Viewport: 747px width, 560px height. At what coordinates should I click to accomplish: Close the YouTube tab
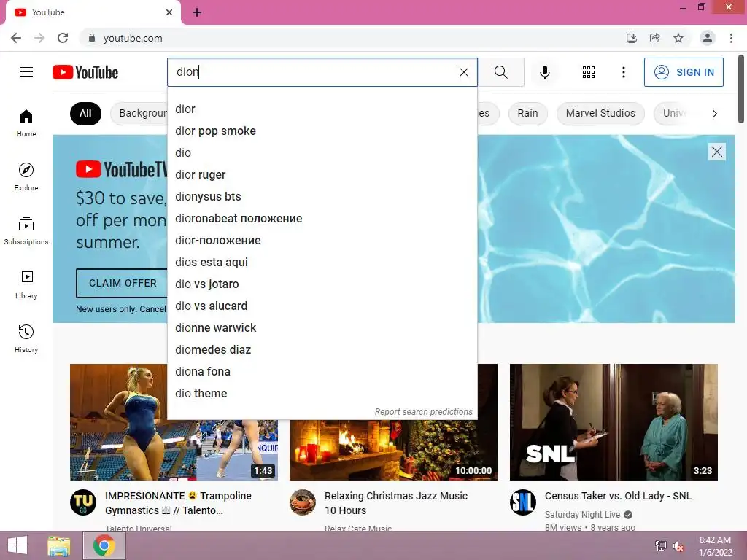click(x=169, y=12)
